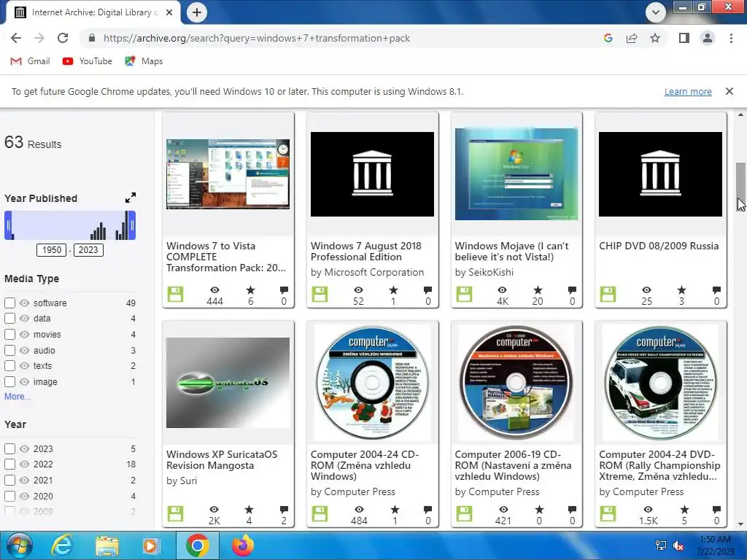Check the 2022 year filter
This screenshot has height=560, width=747.
(9, 464)
